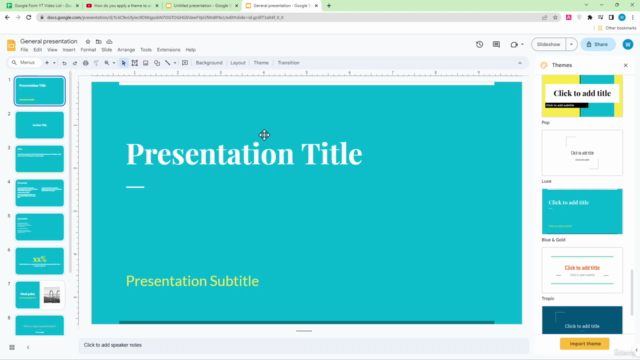Screen dimensions: 640x360
Task: Bookmark this page with the star
Action: point(555,18)
